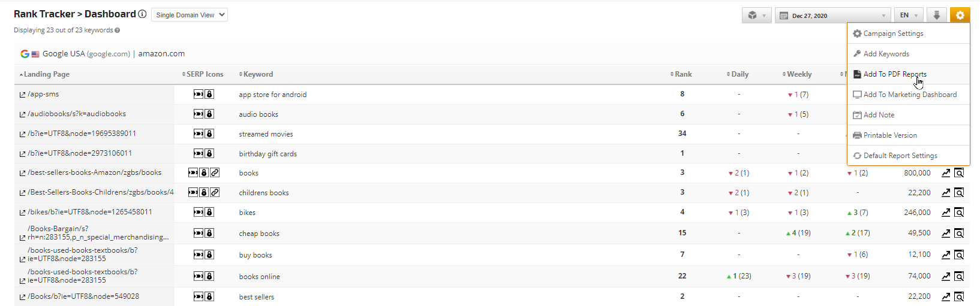Expand the Single Domain View dropdown

pos(190,15)
